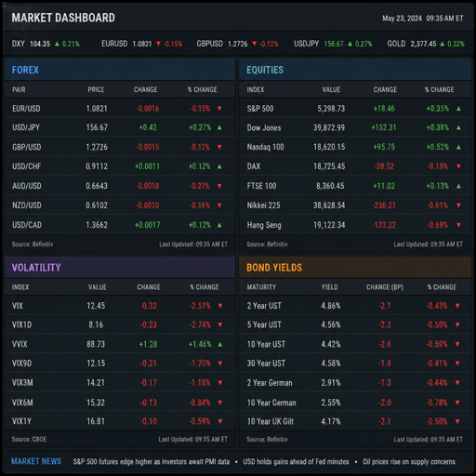Click the up arrow in USD/JPY forex row
The width and height of the screenshot is (476, 476).
point(219,127)
